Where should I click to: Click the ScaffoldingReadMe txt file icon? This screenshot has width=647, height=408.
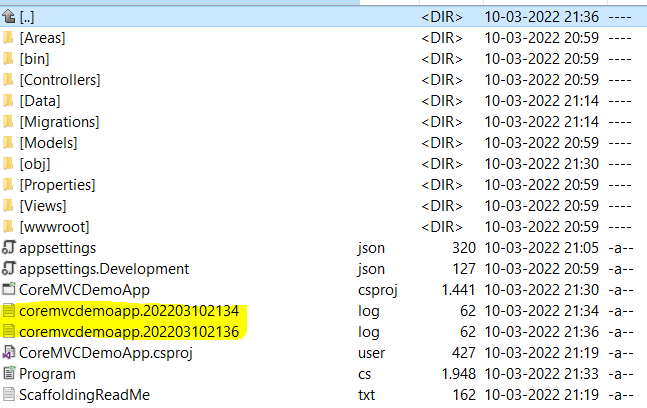(x=9, y=395)
